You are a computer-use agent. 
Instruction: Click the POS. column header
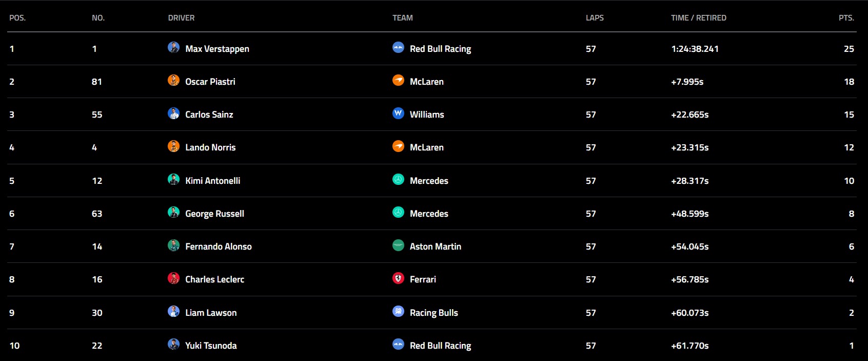pyautogui.click(x=17, y=18)
